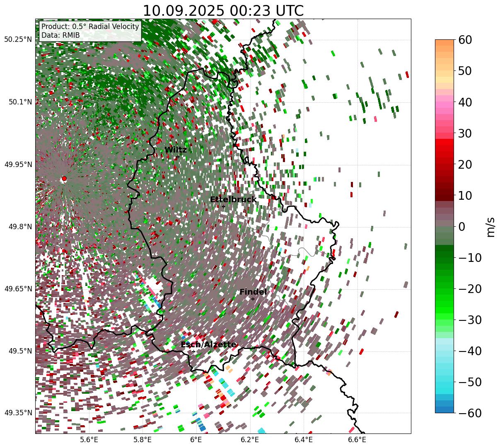Click the colorbar 40 tick label
This screenshot has height=448, width=500.
tap(465, 102)
